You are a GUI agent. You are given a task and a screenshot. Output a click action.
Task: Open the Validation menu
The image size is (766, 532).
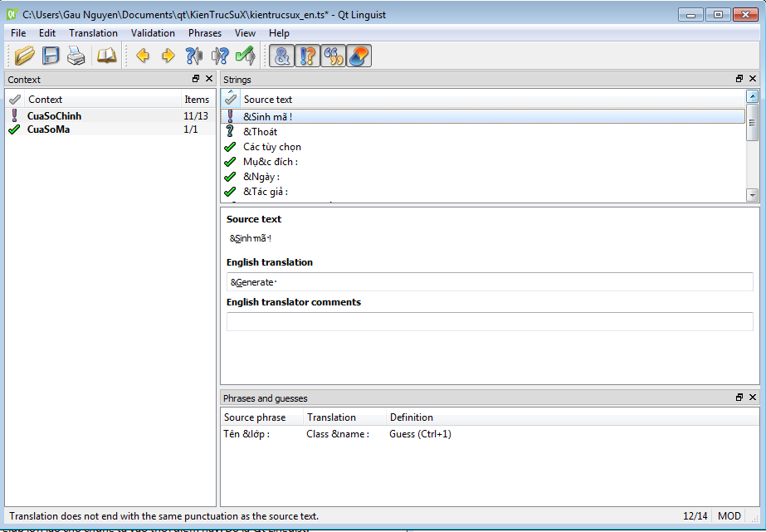153,32
